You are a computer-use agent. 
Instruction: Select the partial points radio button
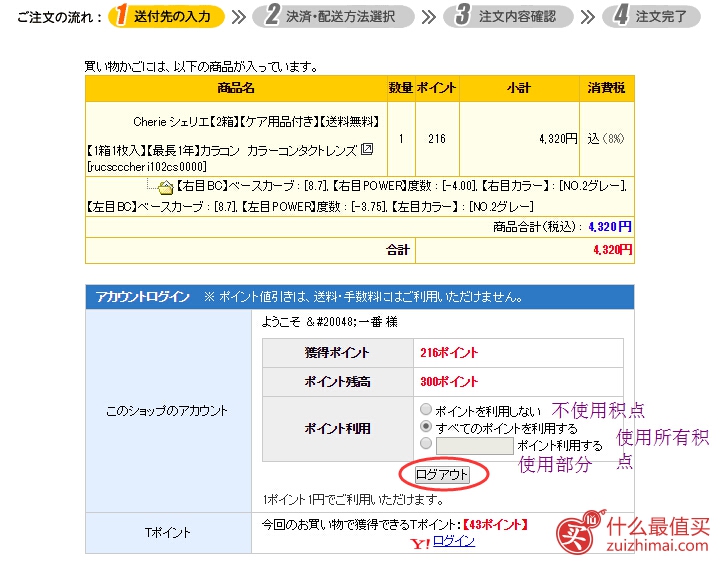(426, 443)
